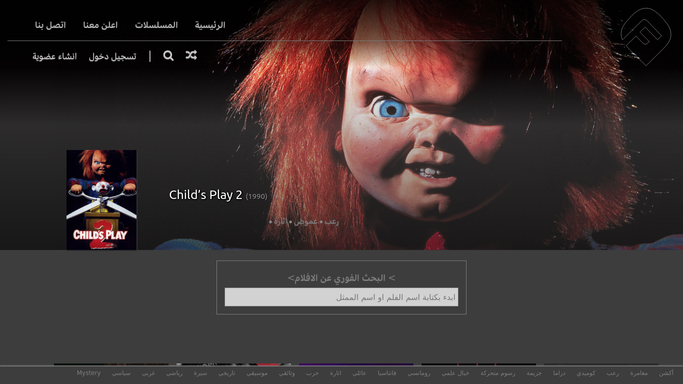Select جريمة genre in bottom bar
This screenshot has height=384, width=683.
click(x=534, y=373)
